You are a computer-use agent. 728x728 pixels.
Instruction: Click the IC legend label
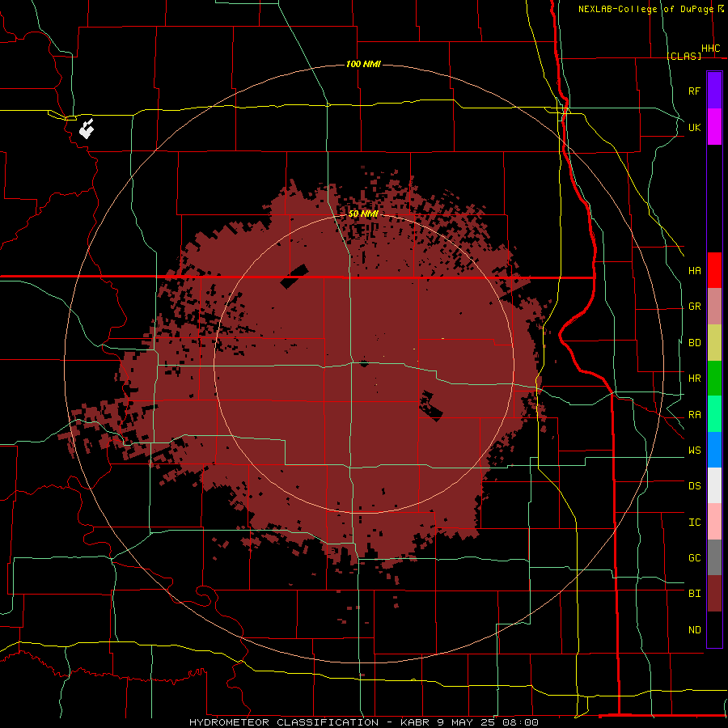point(695,523)
